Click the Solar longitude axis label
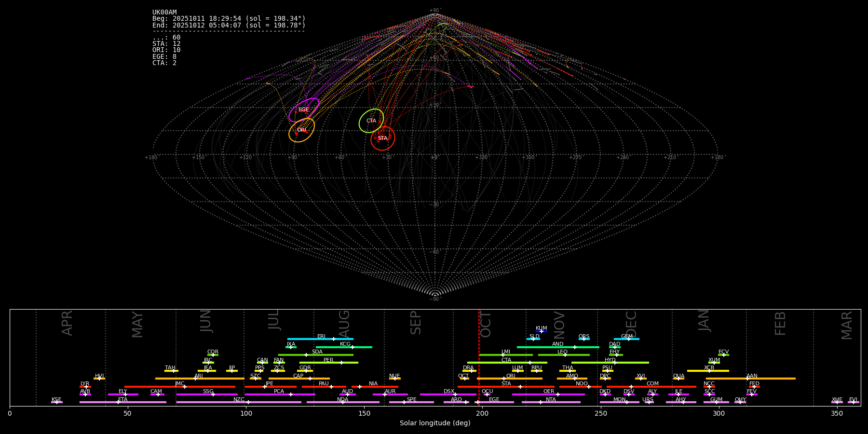This screenshot has width=868, height=434. pos(435,423)
